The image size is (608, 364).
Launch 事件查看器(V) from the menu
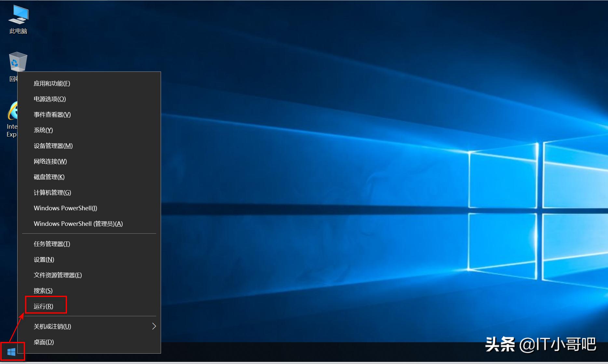[x=89, y=115]
